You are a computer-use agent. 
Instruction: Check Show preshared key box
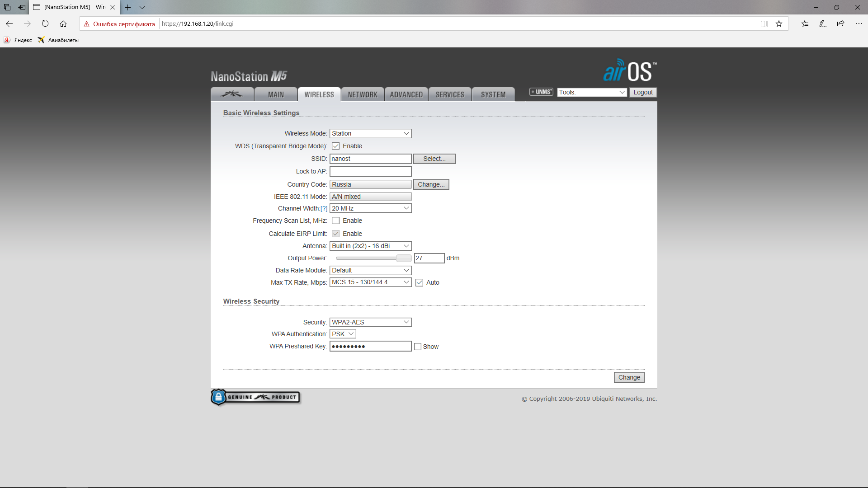coord(418,347)
